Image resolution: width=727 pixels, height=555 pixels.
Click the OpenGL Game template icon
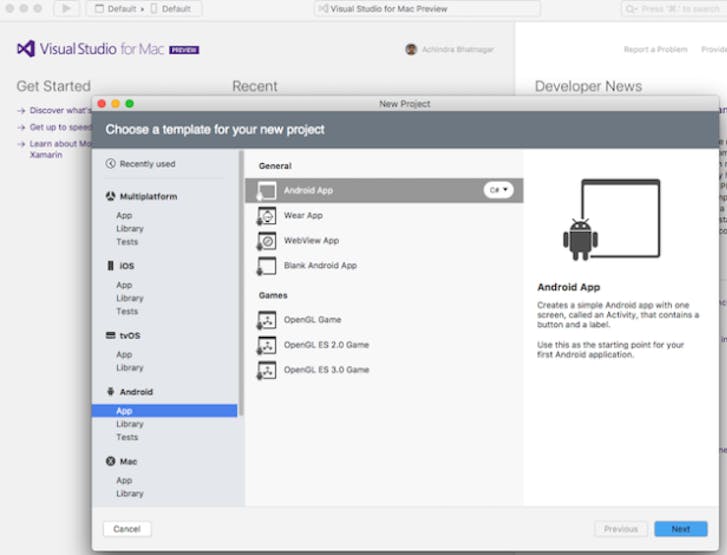267,320
